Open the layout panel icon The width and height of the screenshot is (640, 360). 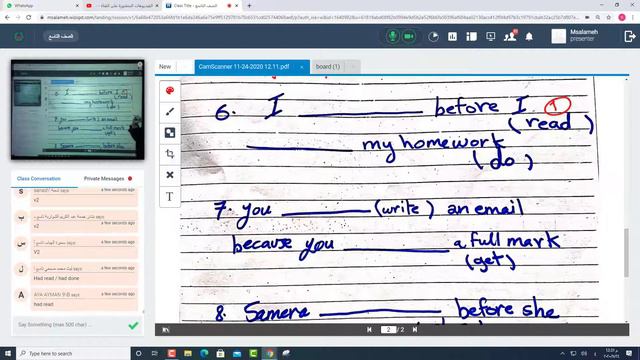[x=471, y=37]
